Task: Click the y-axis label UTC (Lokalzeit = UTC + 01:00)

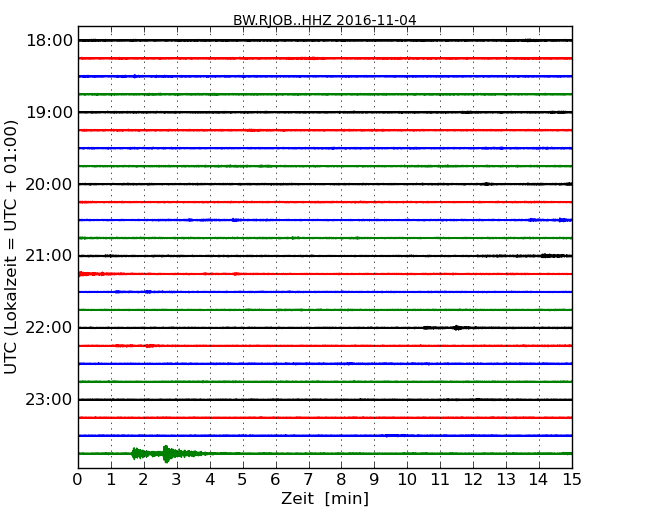Action: tap(10, 248)
